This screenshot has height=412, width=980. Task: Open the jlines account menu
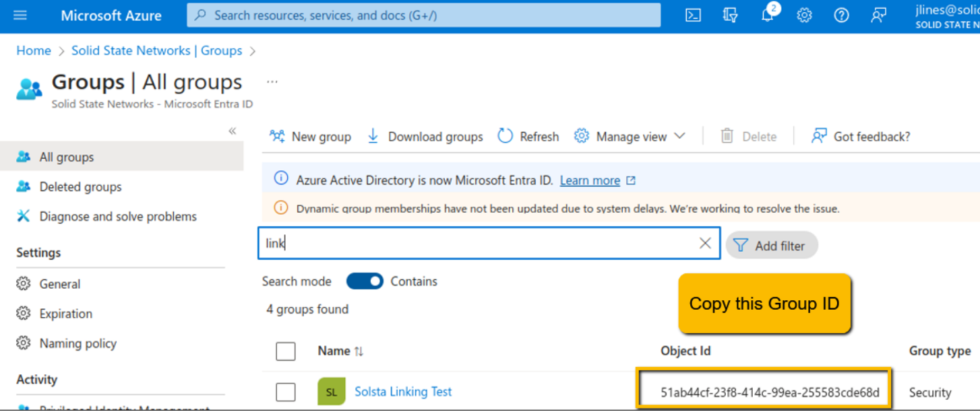pos(947,15)
